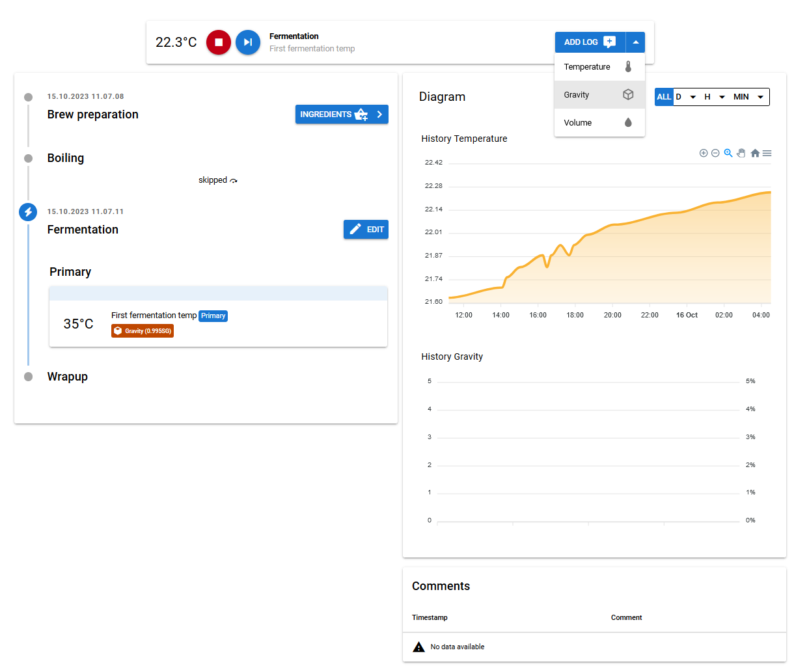Enable the chart panning hand tool
Screen dimensions: 794x672
(x=741, y=154)
